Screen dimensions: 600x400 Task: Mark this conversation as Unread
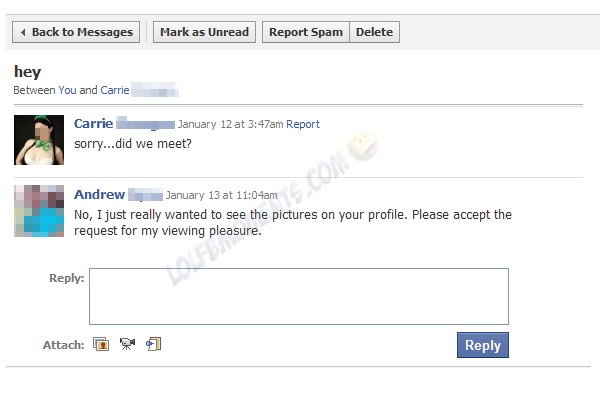204,32
